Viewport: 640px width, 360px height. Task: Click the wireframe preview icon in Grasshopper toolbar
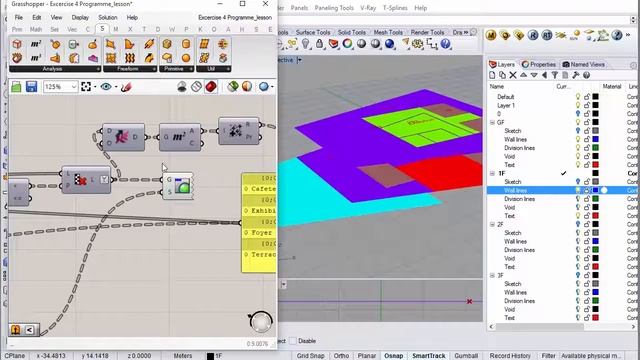[x=196, y=87]
